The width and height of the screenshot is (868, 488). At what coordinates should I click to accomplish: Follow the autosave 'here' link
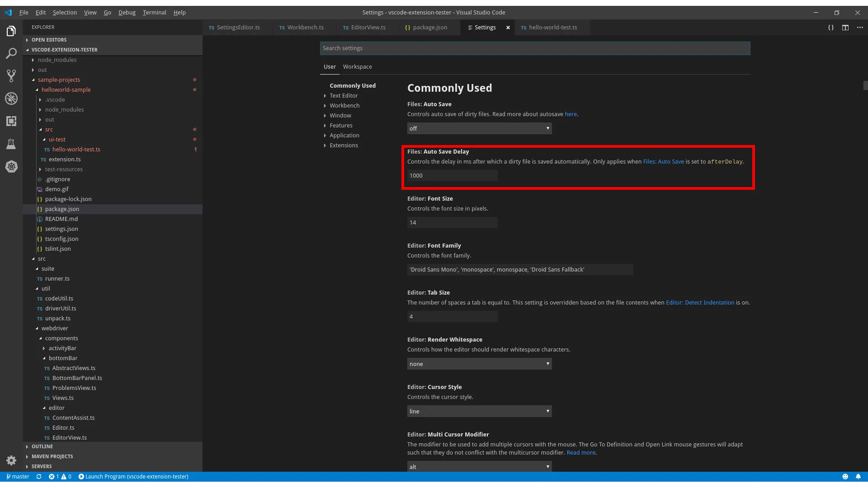pos(571,114)
